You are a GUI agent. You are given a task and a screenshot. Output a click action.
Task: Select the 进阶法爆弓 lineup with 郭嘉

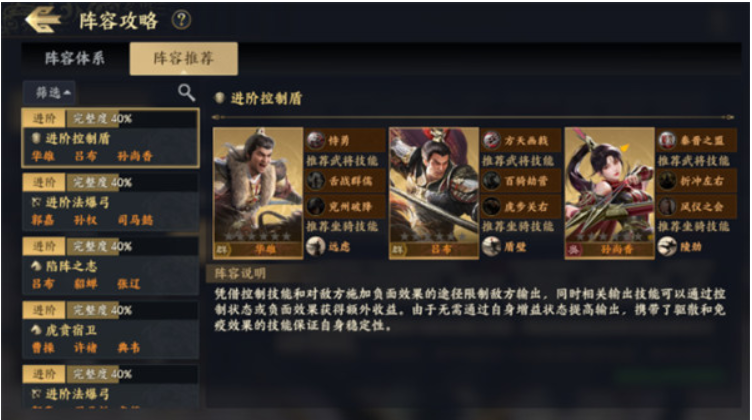pos(110,202)
